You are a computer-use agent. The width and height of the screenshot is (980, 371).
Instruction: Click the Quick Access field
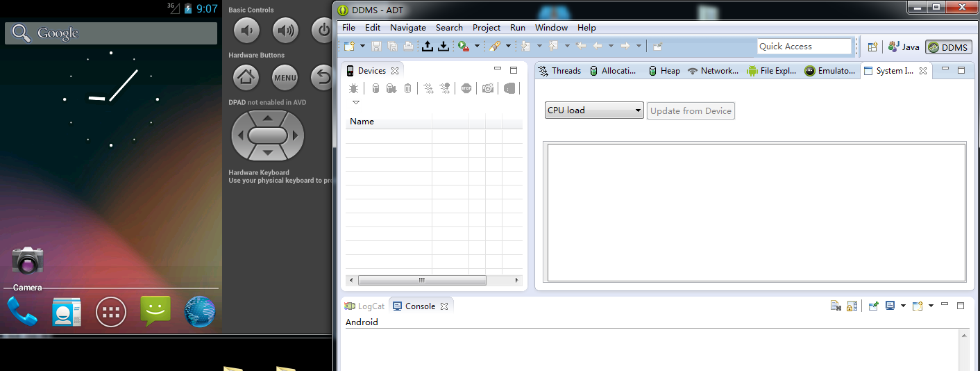point(804,47)
